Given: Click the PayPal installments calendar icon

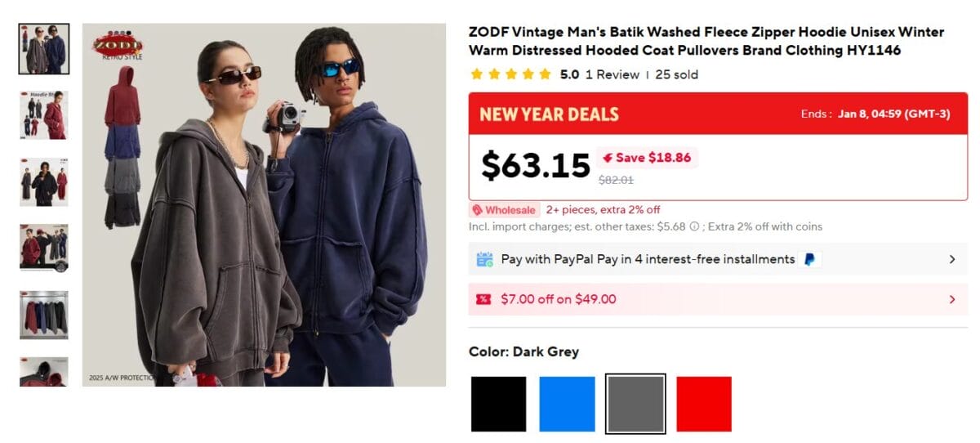Looking at the screenshot, I should click(484, 260).
